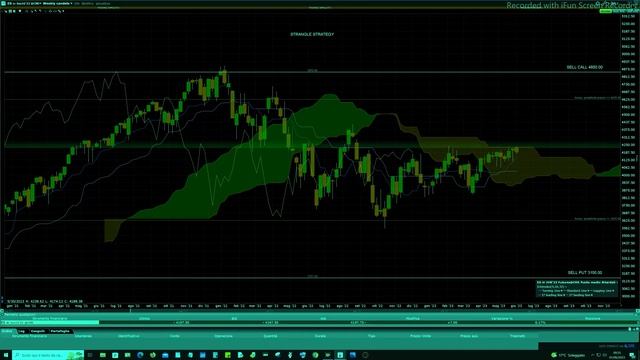Click the SELL PUT 3100.00 annotation
The width and height of the screenshot is (640, 360).
pos(584,273)
